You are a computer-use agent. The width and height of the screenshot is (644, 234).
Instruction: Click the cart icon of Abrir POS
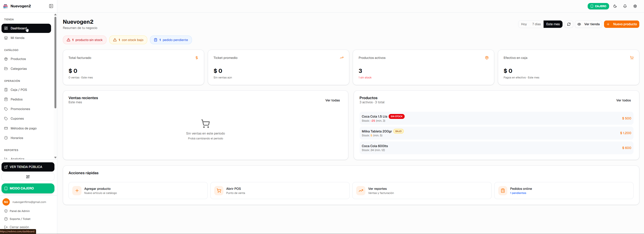click(219, 191)
